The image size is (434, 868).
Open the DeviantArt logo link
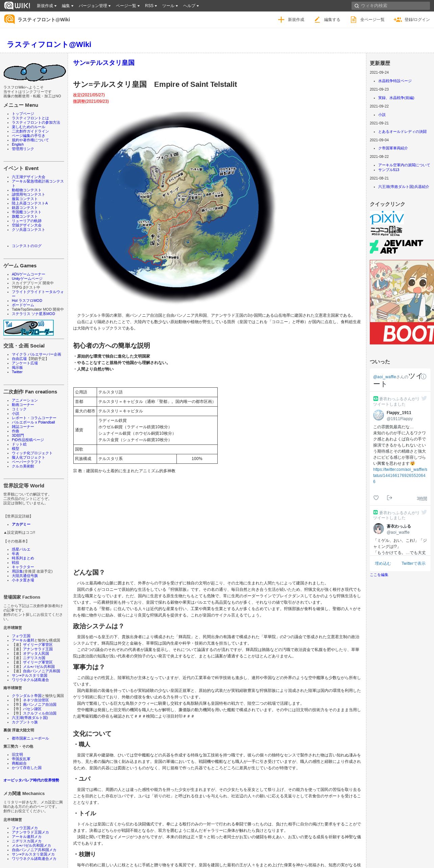click(x=396, y=247)
